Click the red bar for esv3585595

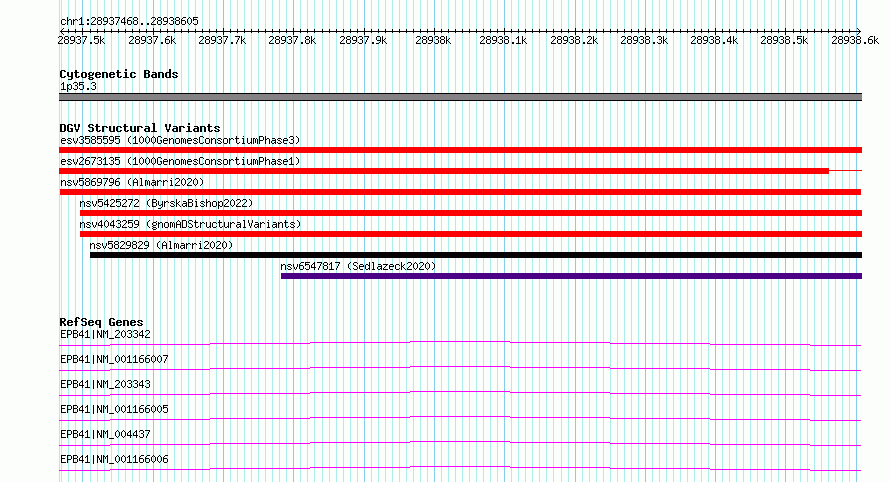point(460,150)
